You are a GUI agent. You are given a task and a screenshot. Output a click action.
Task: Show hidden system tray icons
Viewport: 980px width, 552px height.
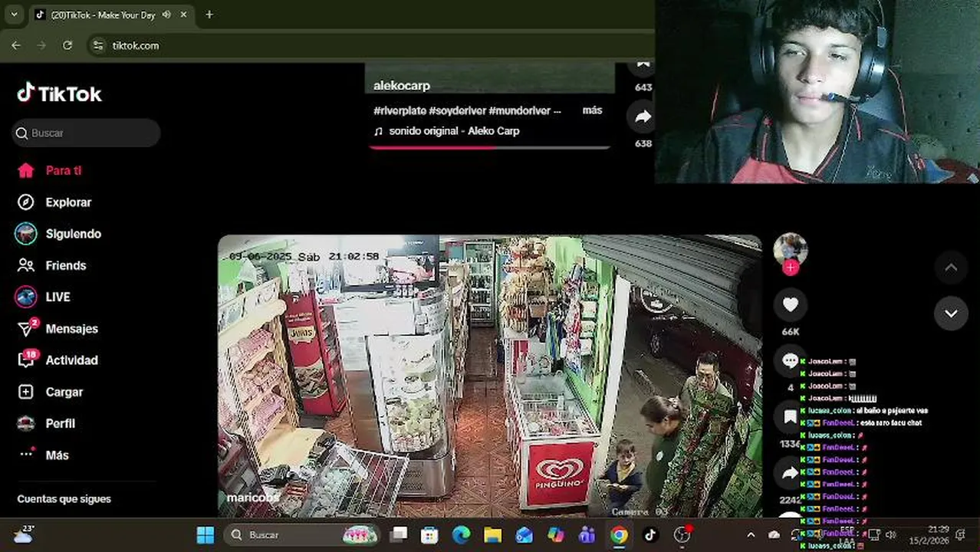point(751,535)
